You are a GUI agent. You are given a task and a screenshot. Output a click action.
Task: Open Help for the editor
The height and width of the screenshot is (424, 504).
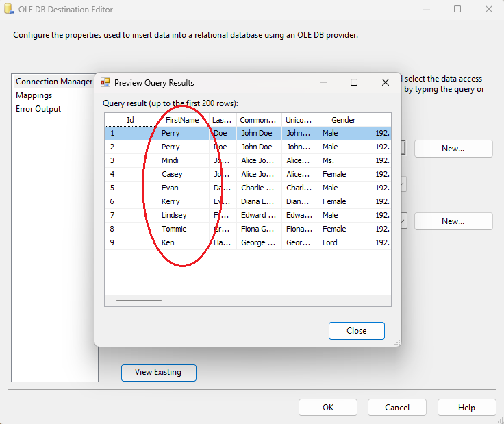(466, 408)
